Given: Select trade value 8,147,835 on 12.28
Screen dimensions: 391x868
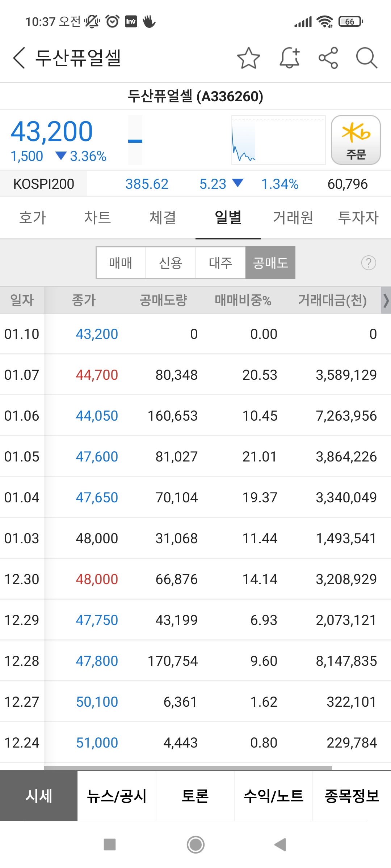Looking at the screenshot, I should point(346,661).
